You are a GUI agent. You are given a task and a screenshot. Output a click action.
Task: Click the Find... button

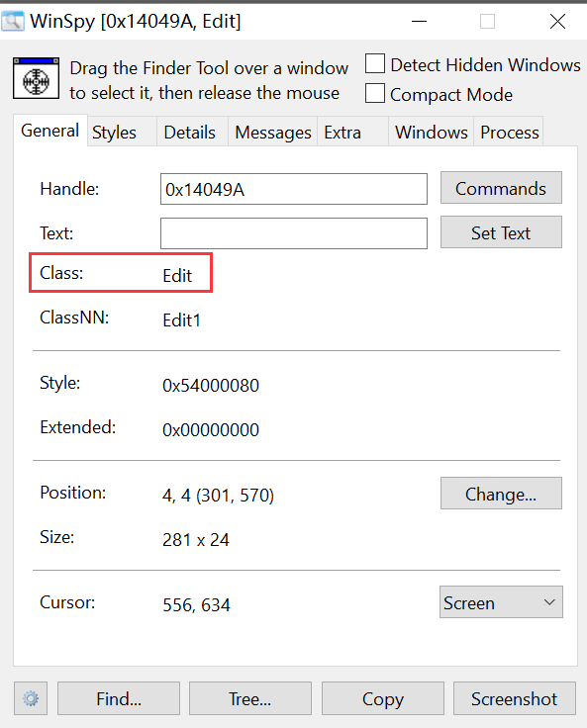(x=119, y=698)
